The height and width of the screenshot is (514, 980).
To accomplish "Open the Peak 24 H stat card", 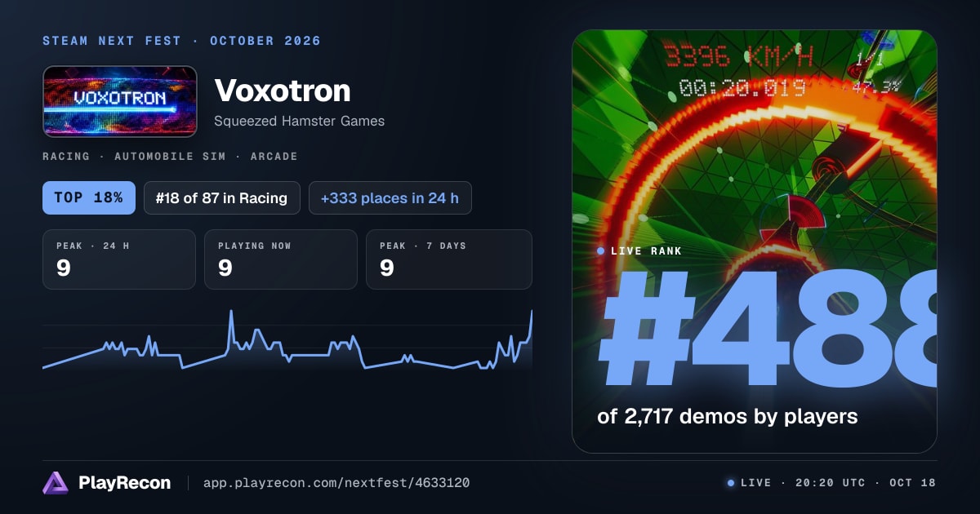I will pos(119,259).
